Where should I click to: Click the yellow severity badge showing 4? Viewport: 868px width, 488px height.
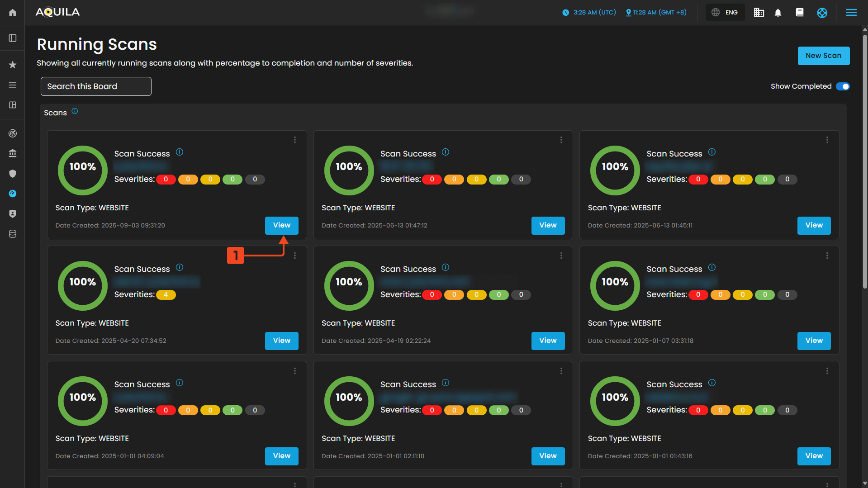pos(166,295)
